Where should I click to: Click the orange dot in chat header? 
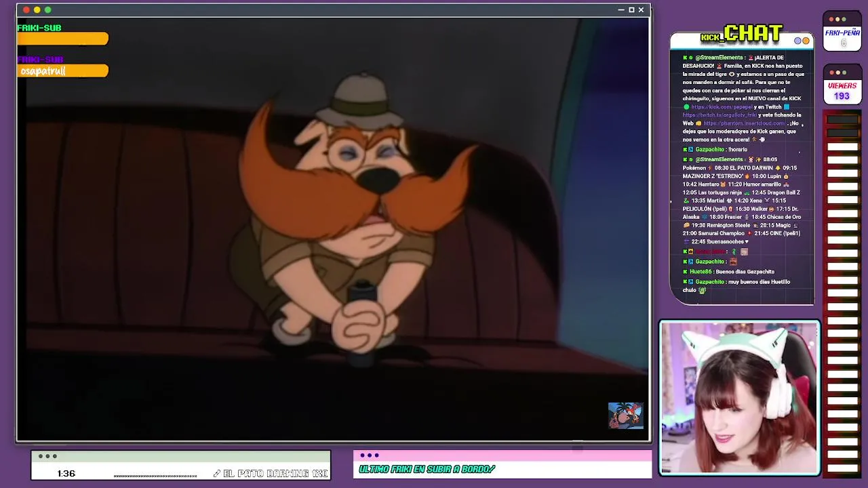[x=806, y=41]
